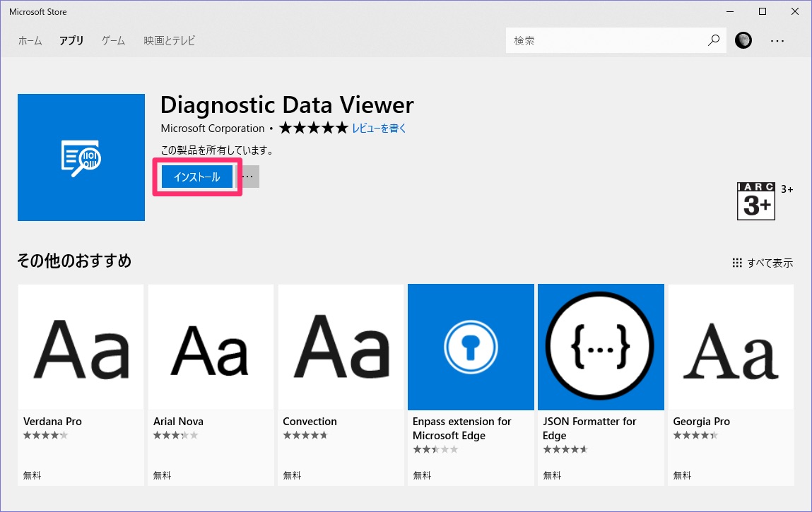The image size is (812, 512).
Task: Close the Microsoft Store window
Action: pyautogui.click(x=795, y=11)
